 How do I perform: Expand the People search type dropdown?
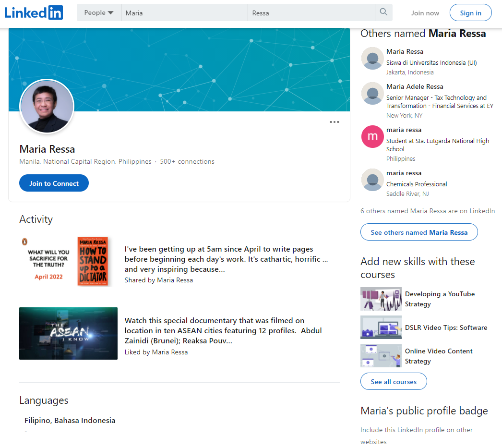[x=99, y=12]
